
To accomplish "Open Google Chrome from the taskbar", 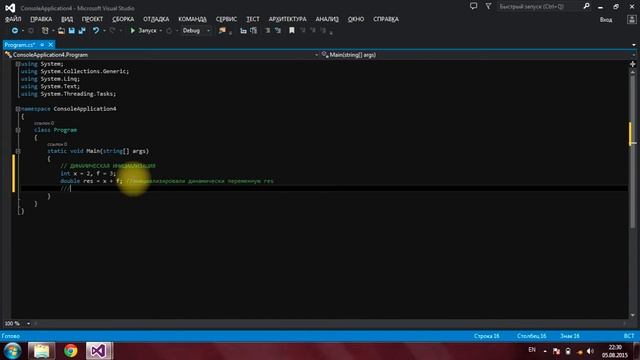I will (x=70, y=351).
